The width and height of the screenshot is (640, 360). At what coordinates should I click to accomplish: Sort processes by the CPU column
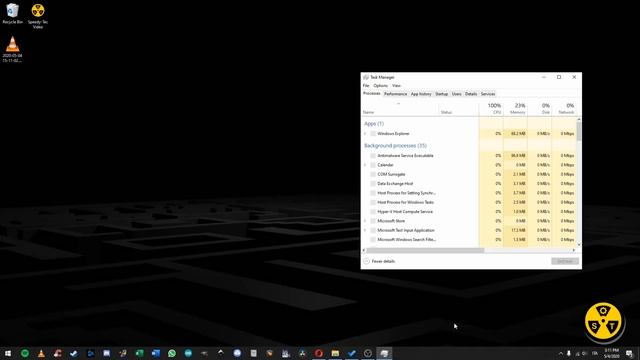491,108
